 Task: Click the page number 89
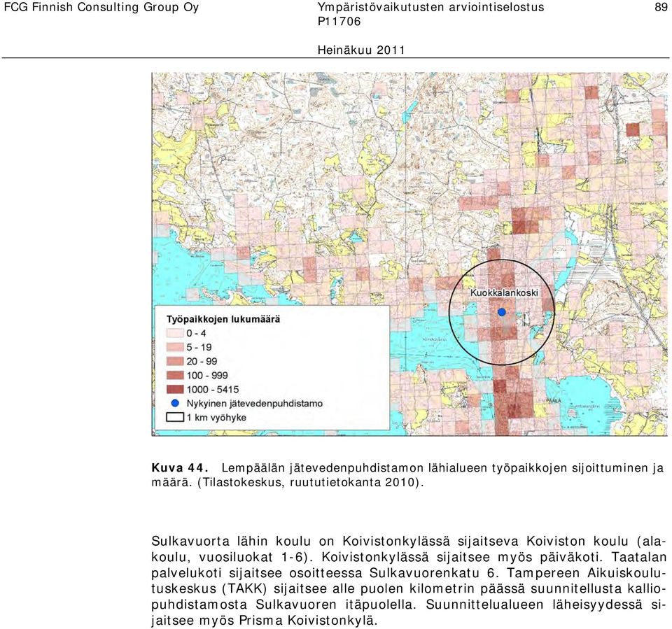(661, 7)
